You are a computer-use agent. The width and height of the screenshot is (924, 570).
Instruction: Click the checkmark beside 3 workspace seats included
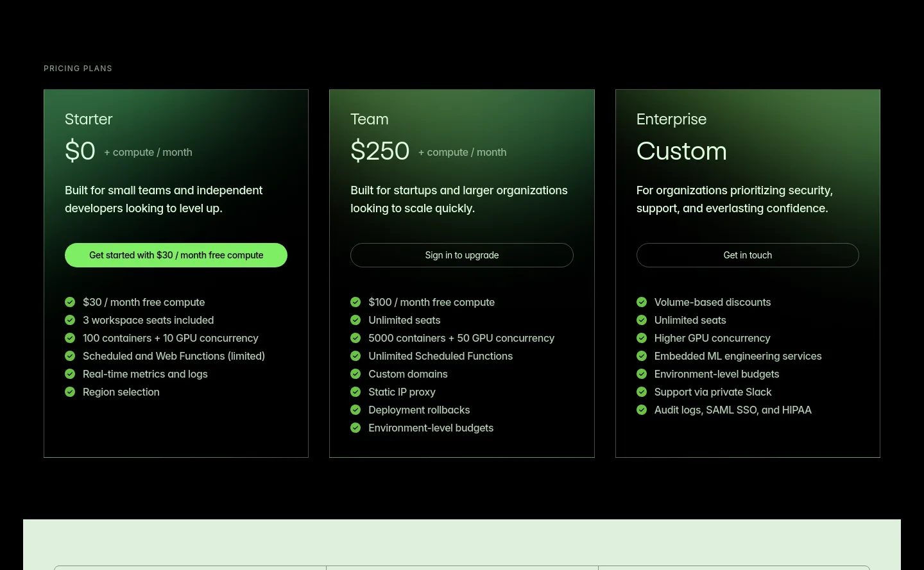click(x=70, y=320)
